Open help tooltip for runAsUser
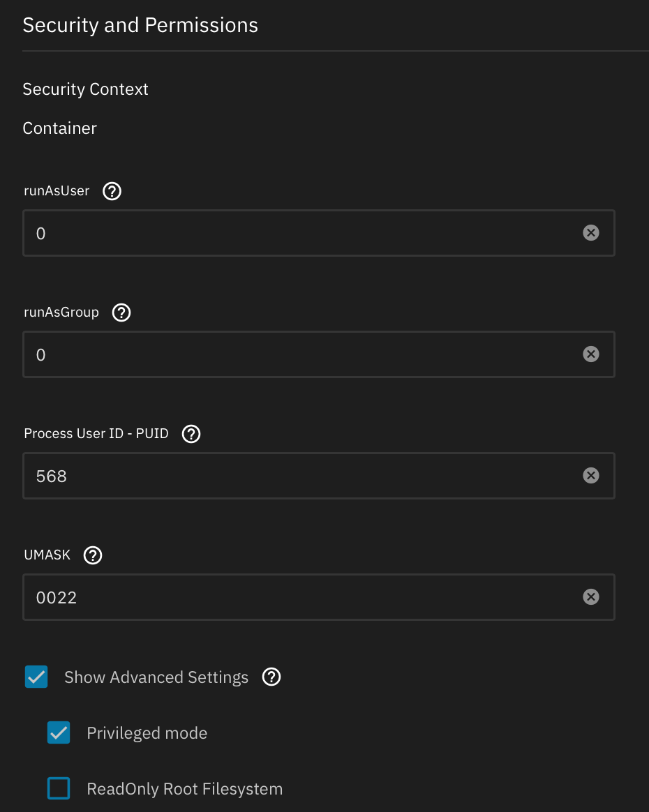Image resolution: width=649 pixels, height=812 pixels. coord(112,191)
